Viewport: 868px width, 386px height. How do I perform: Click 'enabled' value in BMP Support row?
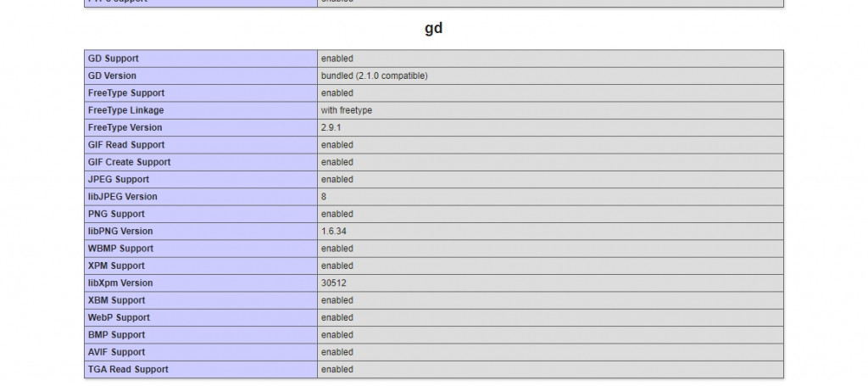[337, 335]
